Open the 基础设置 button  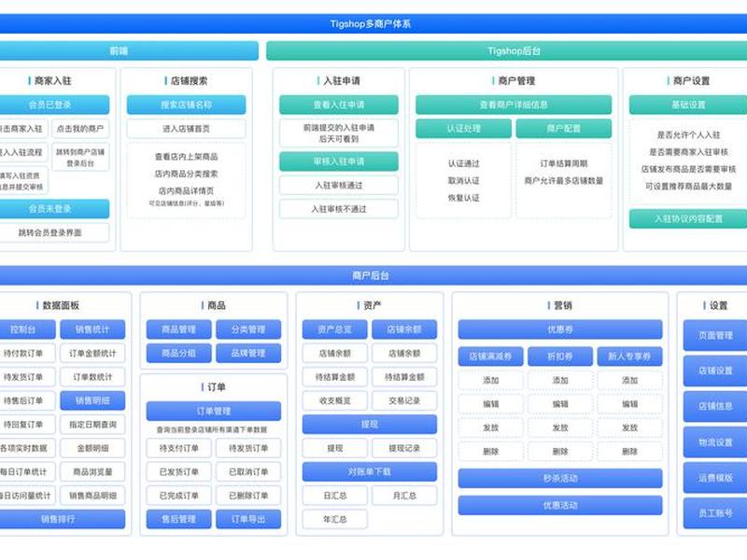click(x=688, y=105)
